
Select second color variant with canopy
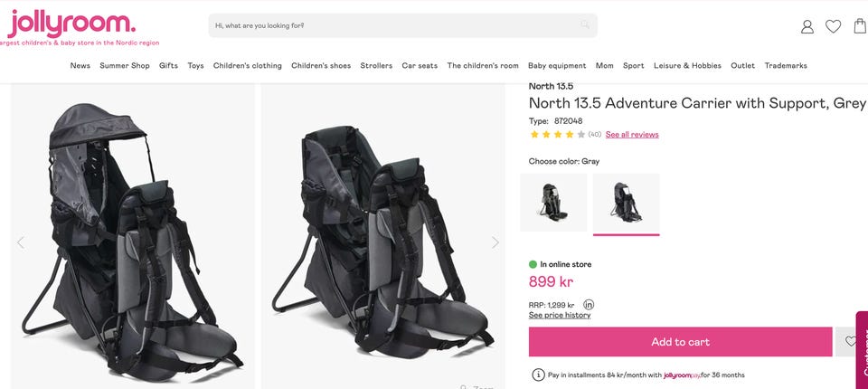coord(626,203)
